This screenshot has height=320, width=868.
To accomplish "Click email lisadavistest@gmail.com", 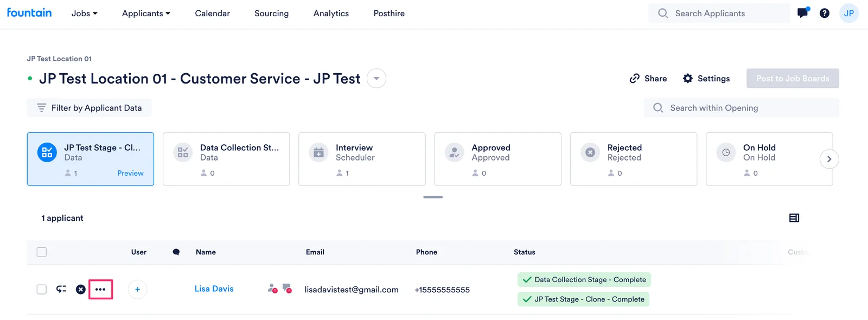I will 352,290.
